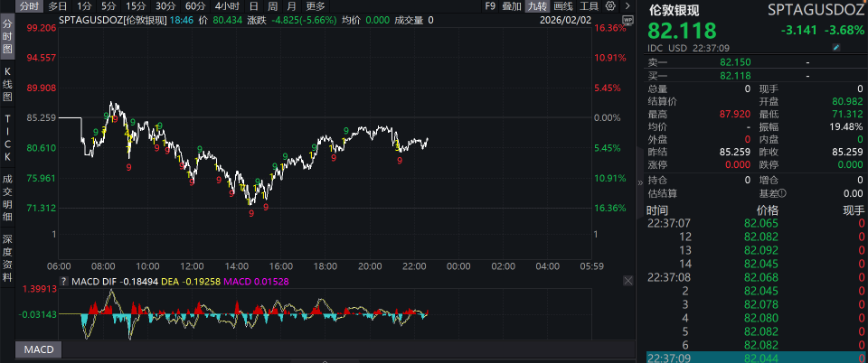Select the highlighted tick row 22:37:09
Screen dimensions: 868x363
click(756, 358)
